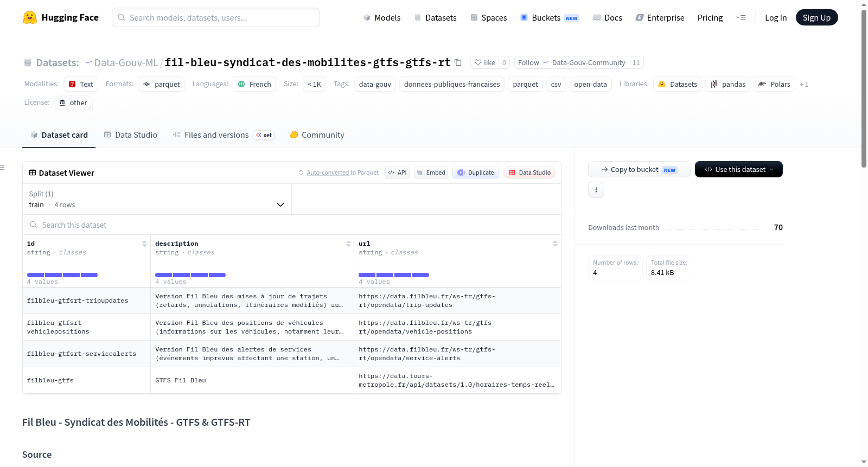Viewport: 868px width, 467px height.
Task: Click the left sidebar toggle lines icon
Action: 2,168
